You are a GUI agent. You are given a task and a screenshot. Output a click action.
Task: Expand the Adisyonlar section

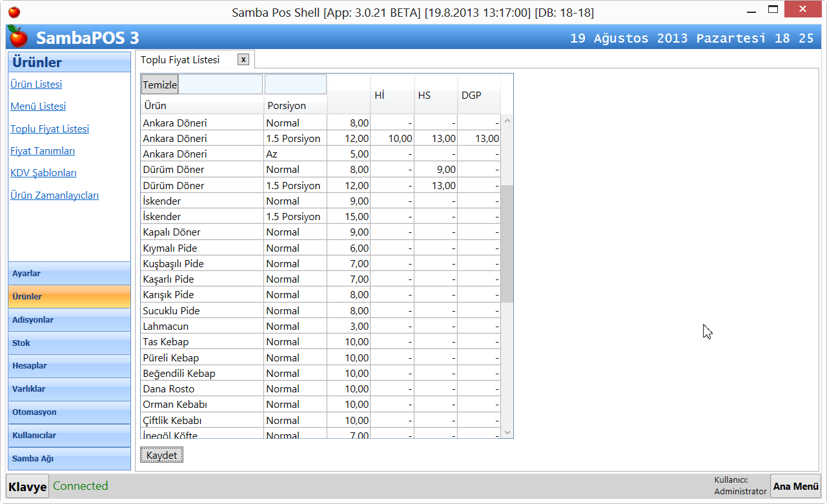(69, 320)
